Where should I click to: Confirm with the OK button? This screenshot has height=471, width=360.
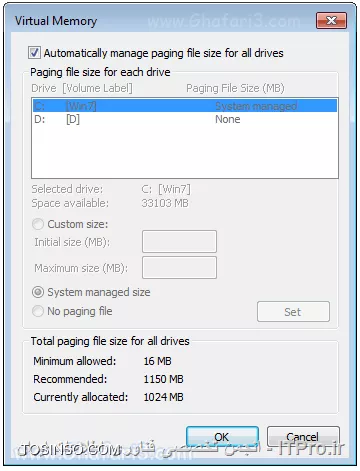222,436
